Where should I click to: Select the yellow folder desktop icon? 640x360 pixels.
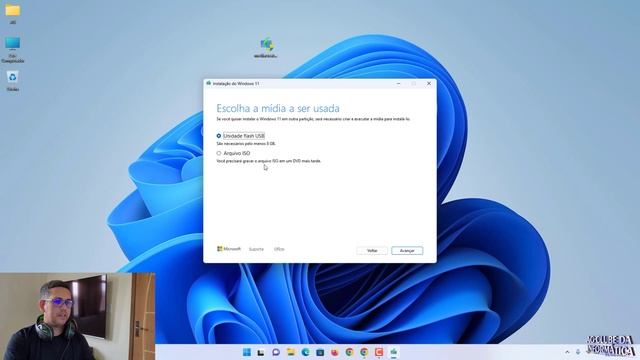point(13,13)
